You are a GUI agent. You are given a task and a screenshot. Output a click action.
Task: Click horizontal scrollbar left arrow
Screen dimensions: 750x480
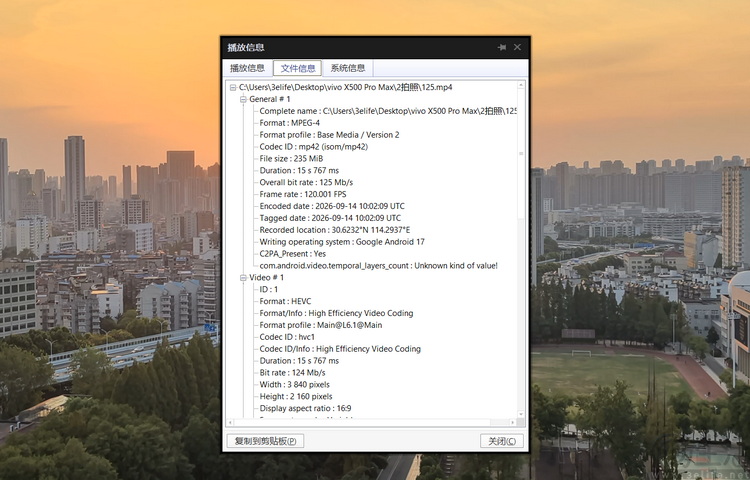coord(231,423)
